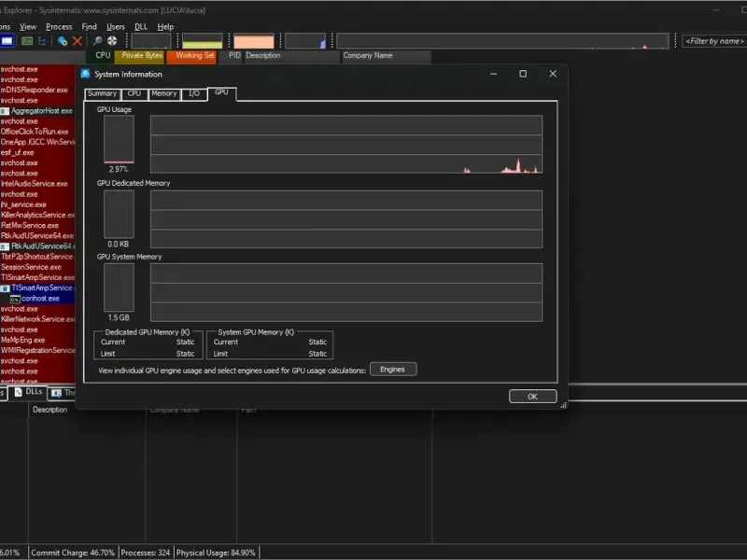Image resolution: width=747 pixels, height=560 pixels.
Task: Select the KillerNetworkService.exe process
Action: click(x=37, y=319)
